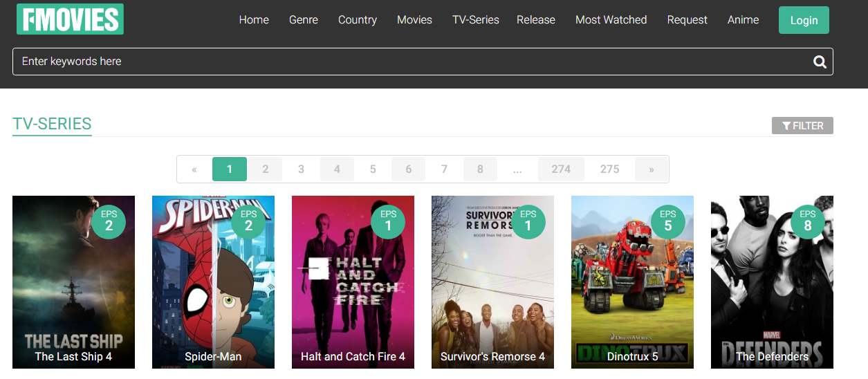
Task: Select page 7 in pagination
Action: click(444, 169)
